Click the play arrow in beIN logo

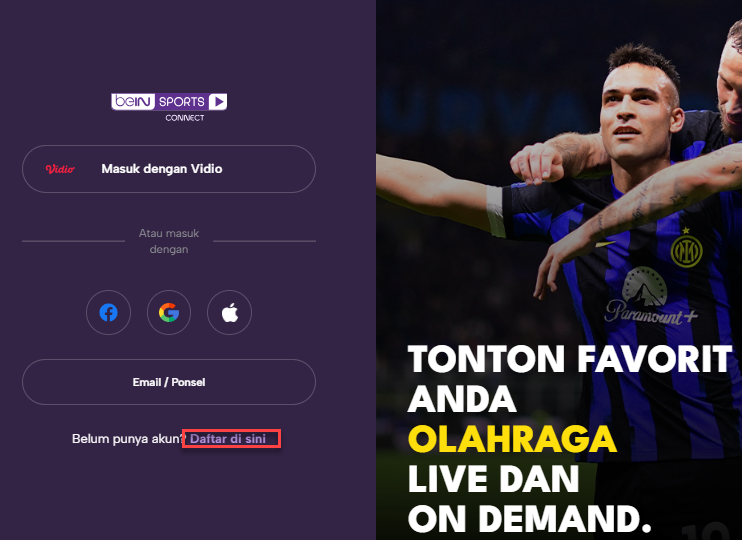point(218,101)
